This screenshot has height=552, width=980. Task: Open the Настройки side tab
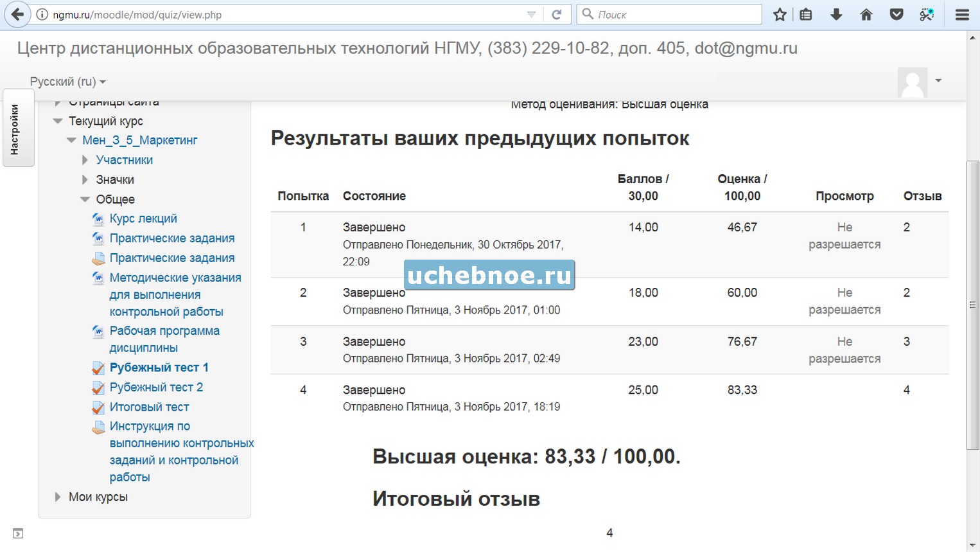point(18,128)
